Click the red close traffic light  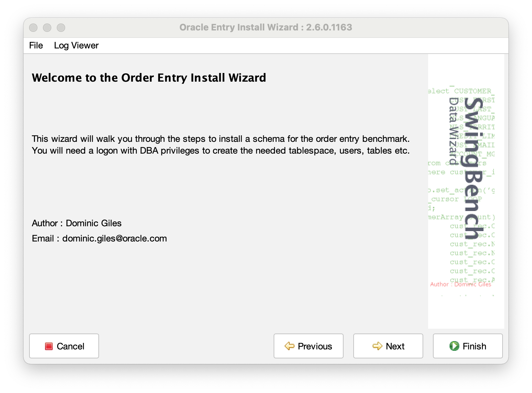click(34, 28)
